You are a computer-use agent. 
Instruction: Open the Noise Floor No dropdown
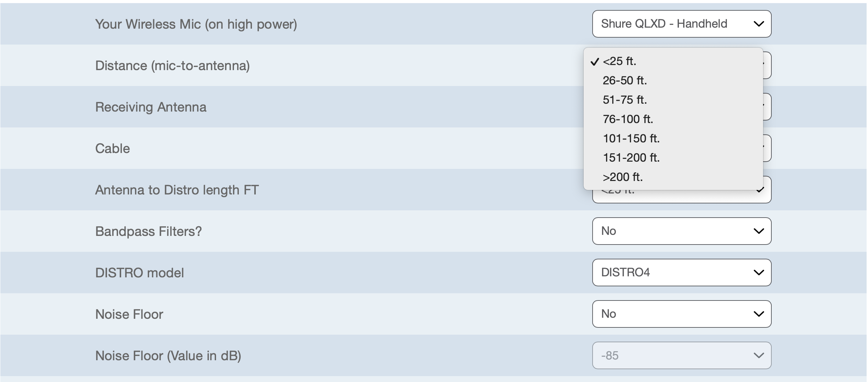pyautogui.click(x=681, y=314)
